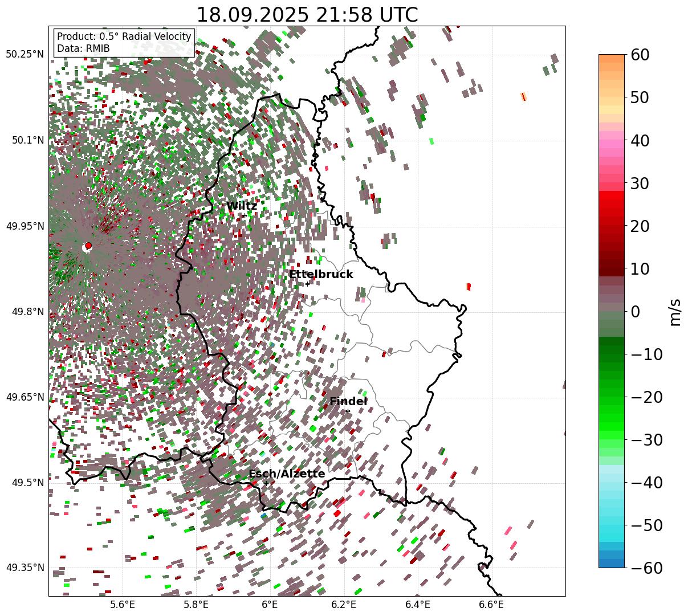Click the colorbar value 40
Viewport: 688px width, 616px height.
point(639,140)
